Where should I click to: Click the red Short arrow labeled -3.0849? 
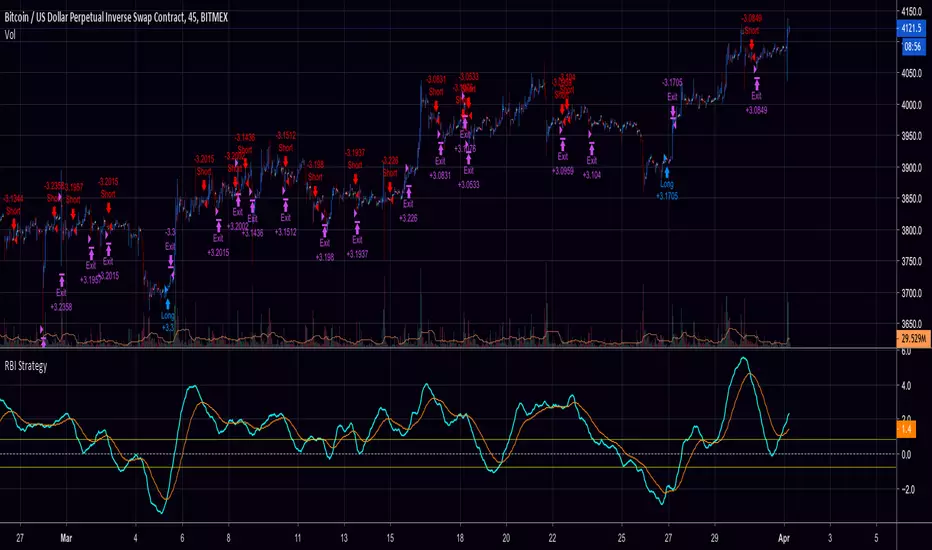click(751, 44)
